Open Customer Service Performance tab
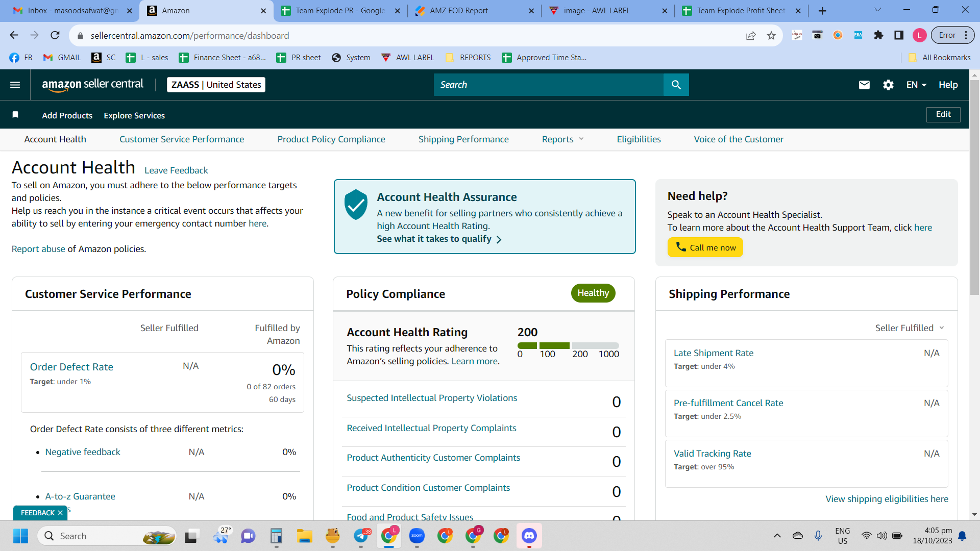 coord(182,139)
